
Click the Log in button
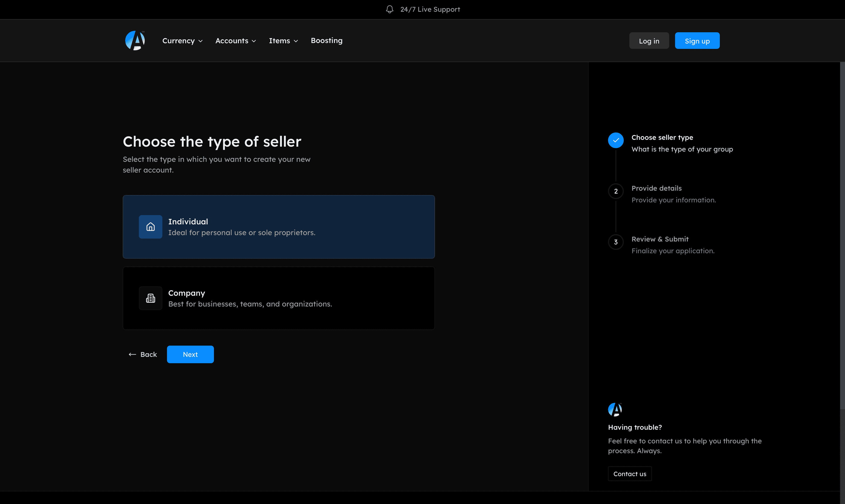649,41
